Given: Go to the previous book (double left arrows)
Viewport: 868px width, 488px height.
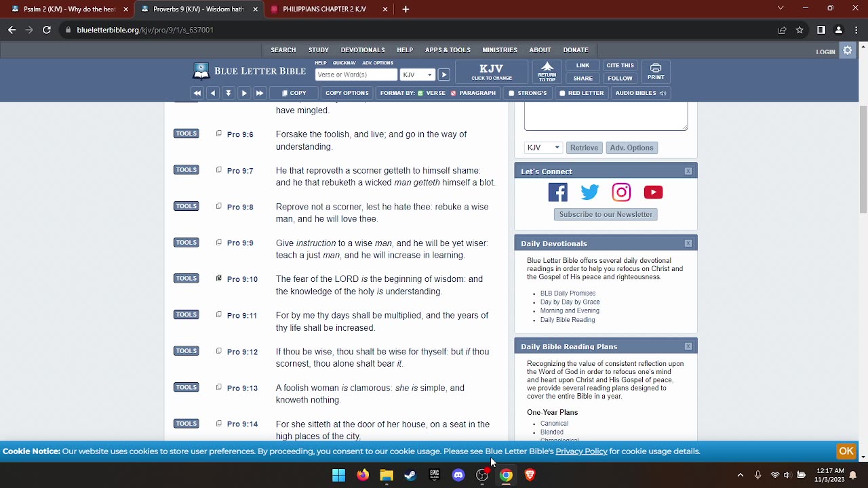Looking at the screenshot, I should click(197, 93).
